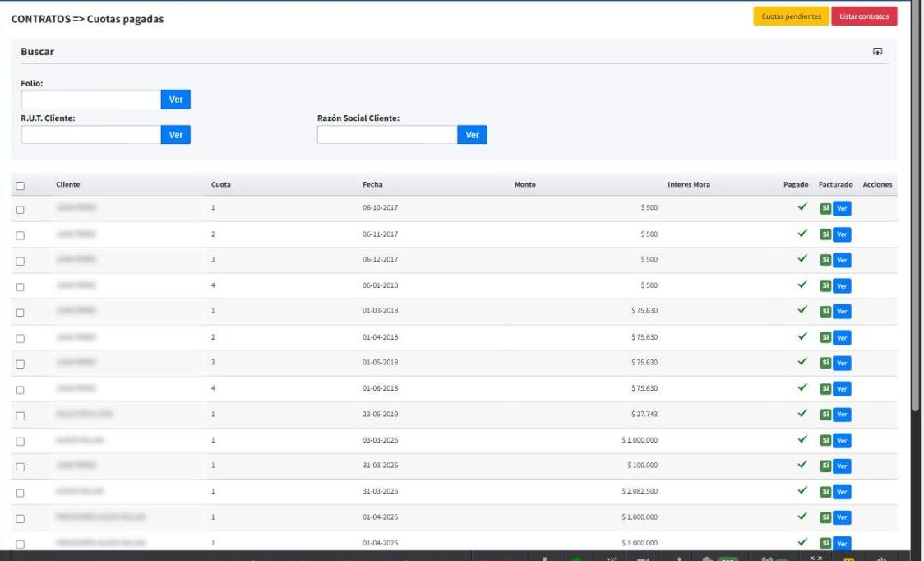
Task: Collapse the Buscar panel icon
Action: 877,52
